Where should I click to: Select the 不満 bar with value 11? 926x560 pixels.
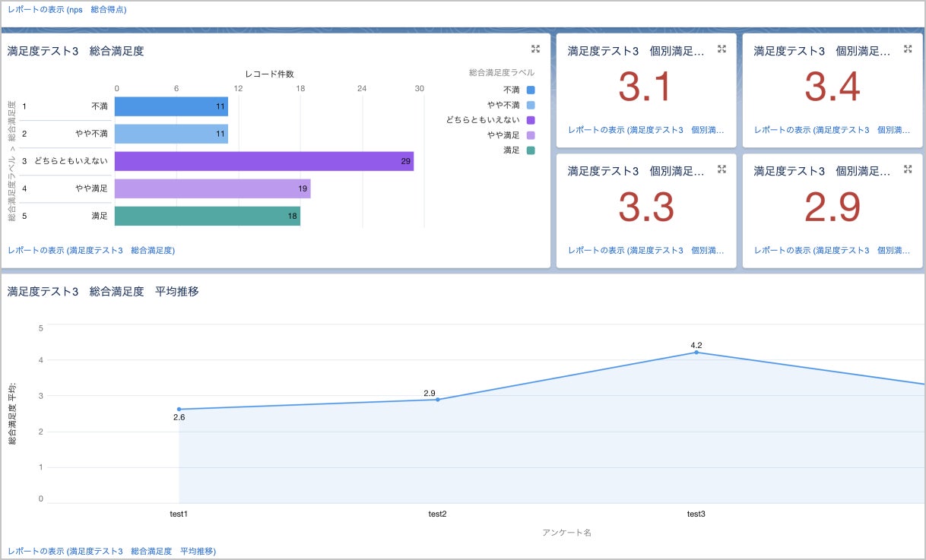tap(171, 106)
